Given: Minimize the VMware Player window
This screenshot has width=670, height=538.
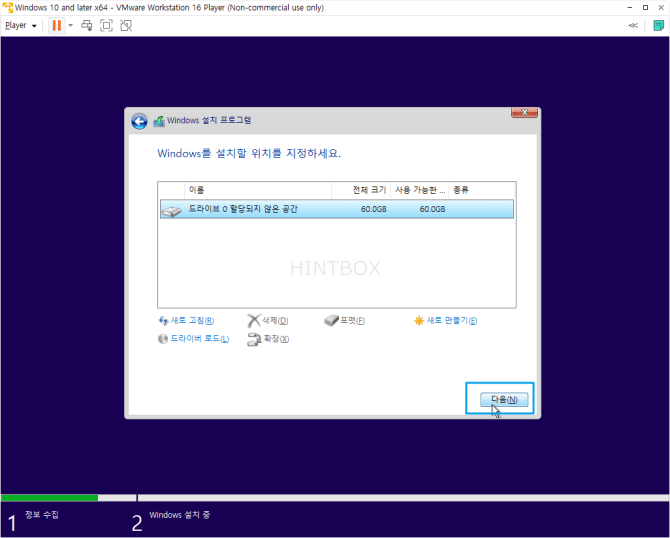Looking at the screenshot, I should (630, 8).
